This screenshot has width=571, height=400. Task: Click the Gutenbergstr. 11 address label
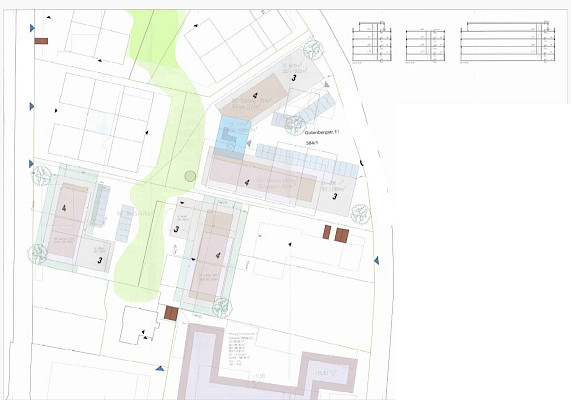322,132
